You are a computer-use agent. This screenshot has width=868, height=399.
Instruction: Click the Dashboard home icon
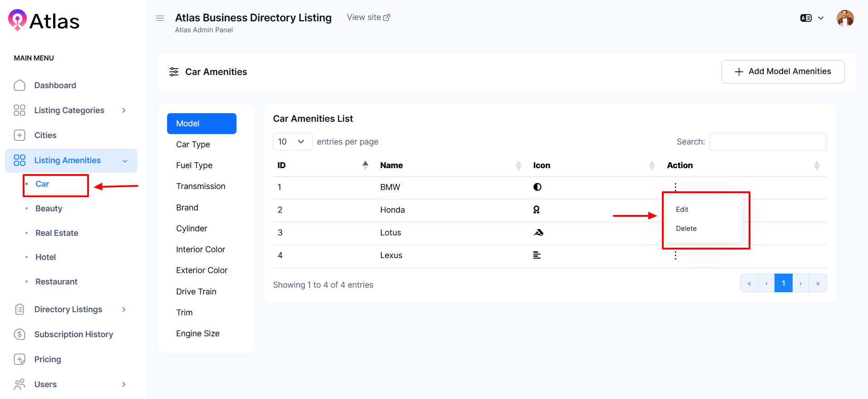pos(20,85)
